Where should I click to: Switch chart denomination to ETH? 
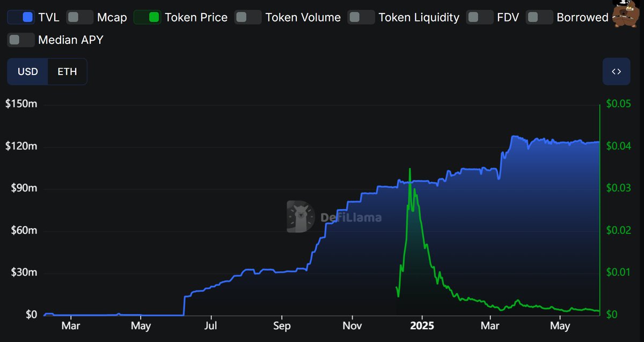point(67,71)
